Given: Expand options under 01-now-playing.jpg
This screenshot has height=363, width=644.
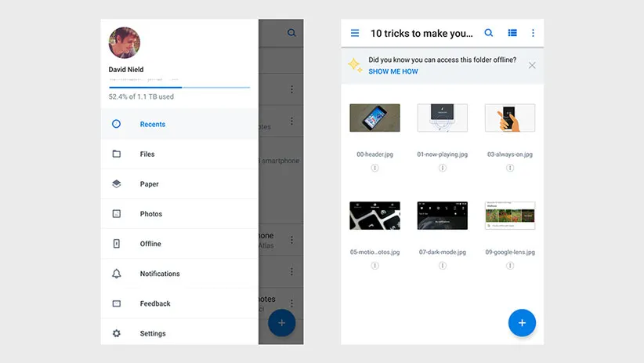Looking at the screenshot, I should coord(442,168).
